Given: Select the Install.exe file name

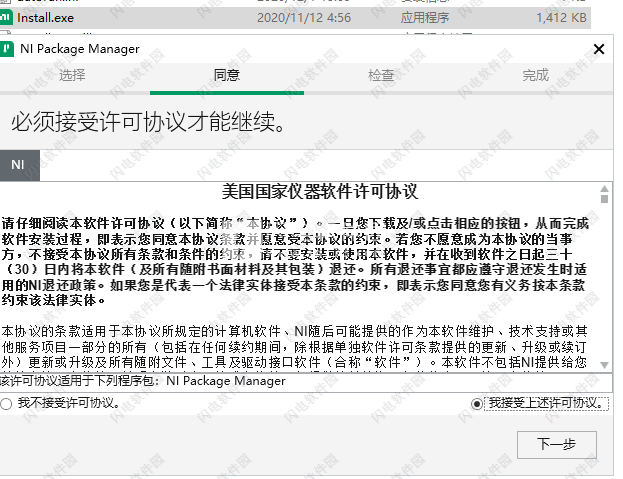Looking at the screenshot, I should click(x=45, y=18).
